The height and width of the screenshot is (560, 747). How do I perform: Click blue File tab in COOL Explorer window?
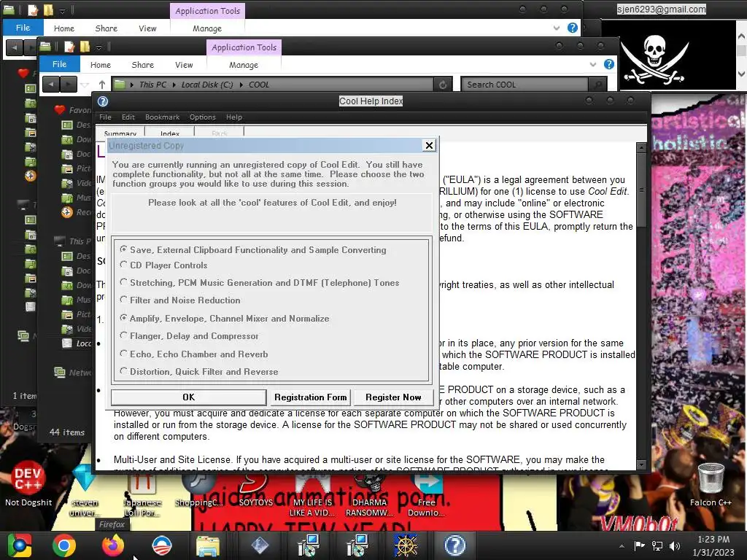coord(59,64)
